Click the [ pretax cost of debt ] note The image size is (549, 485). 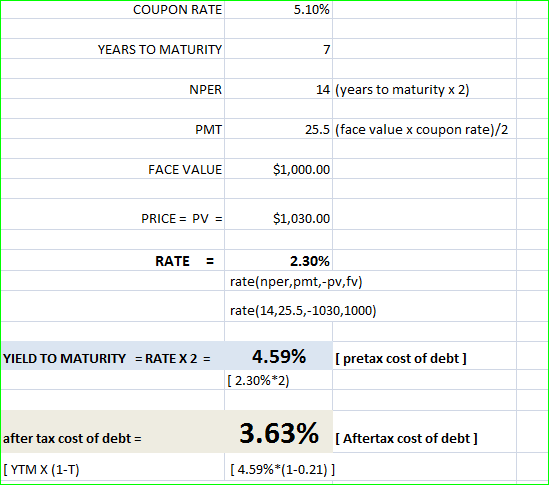click(x=401, y=359)
